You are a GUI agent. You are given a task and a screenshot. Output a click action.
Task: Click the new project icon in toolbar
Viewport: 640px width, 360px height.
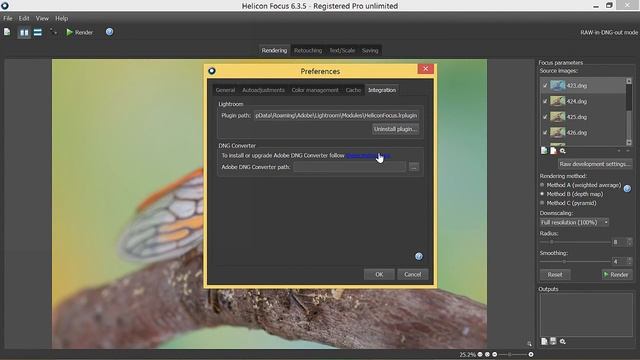click(7, 32)
